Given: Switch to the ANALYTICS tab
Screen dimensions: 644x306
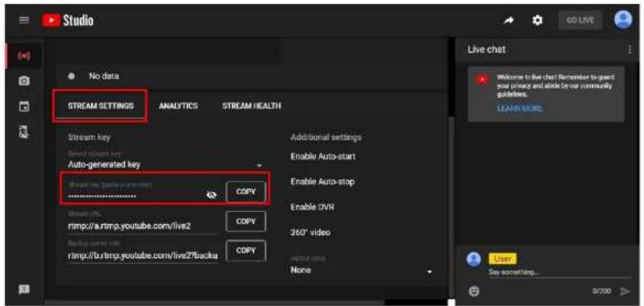Looking at the screenshot, I should (179, 106).
